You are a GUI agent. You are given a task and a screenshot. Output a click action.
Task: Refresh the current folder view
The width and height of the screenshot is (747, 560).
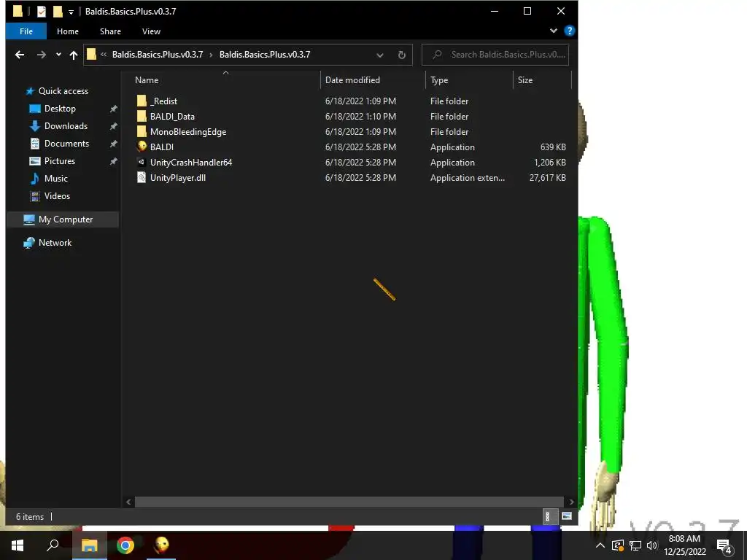coord(402,55)
